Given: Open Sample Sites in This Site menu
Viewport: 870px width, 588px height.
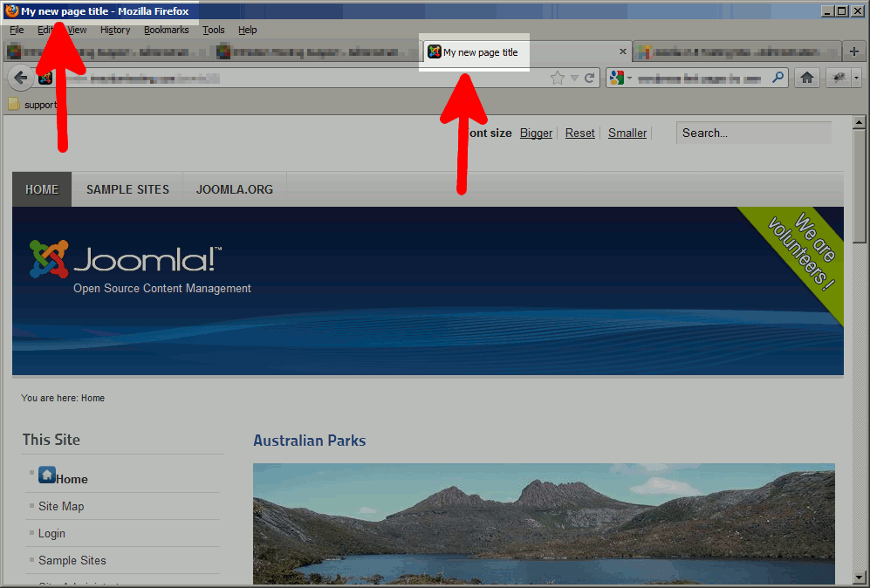Looking at the screenshot, I should coord(72,561).
